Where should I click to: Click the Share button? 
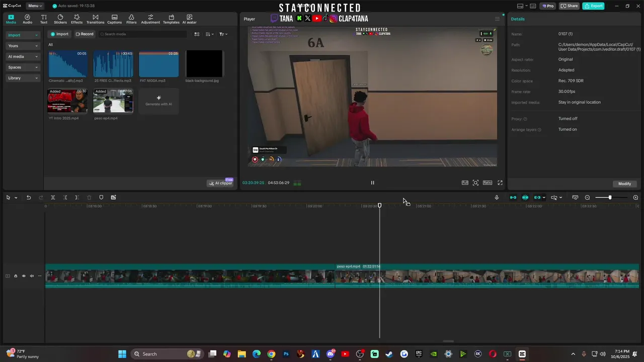570,6
